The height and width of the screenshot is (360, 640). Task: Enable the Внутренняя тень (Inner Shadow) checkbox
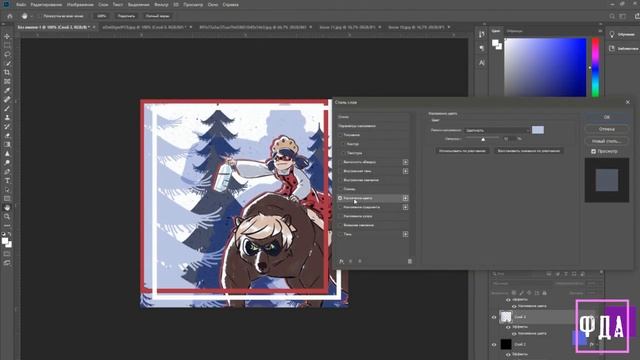coord(340,171)
